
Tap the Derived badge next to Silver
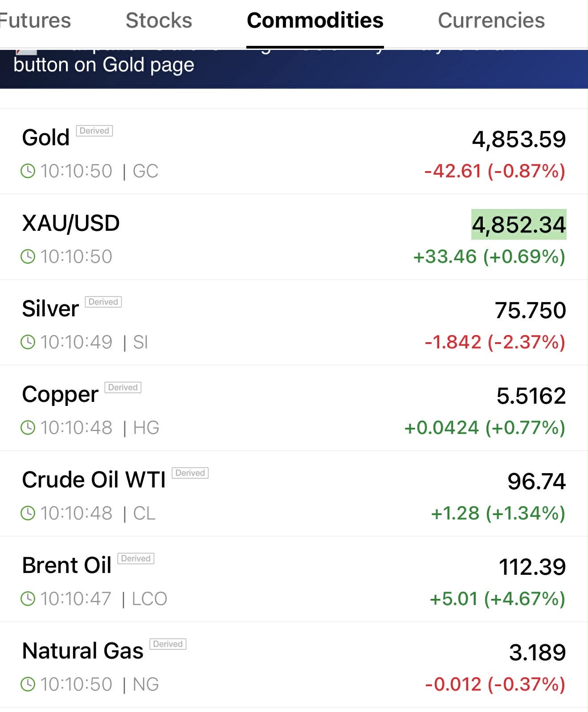click(x=103, y=302)
